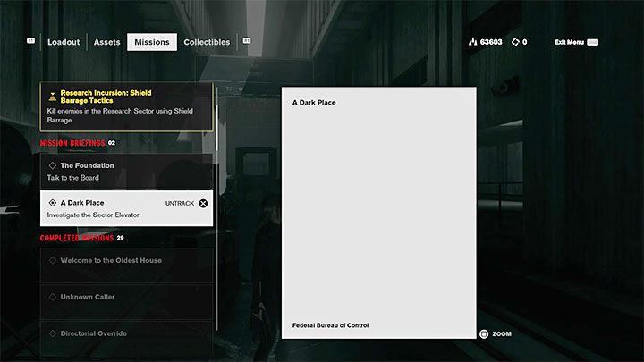Click The Foundation diamond mission marker

coord(52,165)
